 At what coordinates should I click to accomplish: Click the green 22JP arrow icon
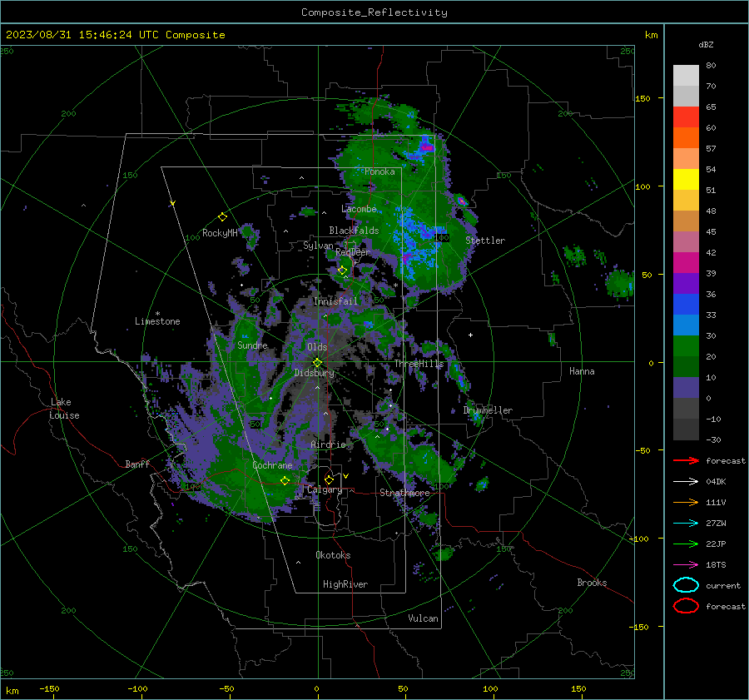pos(686,544)
